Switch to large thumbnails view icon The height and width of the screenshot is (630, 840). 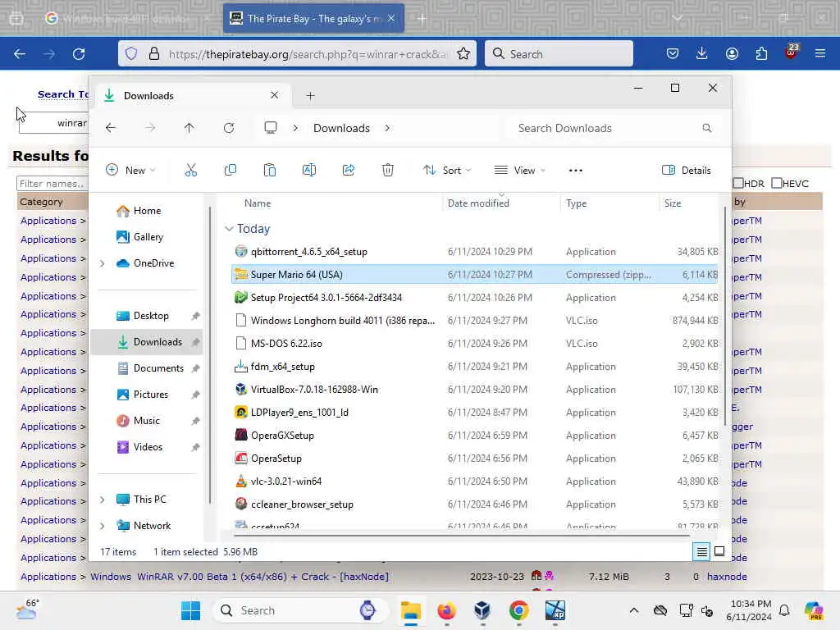(719, 552)
